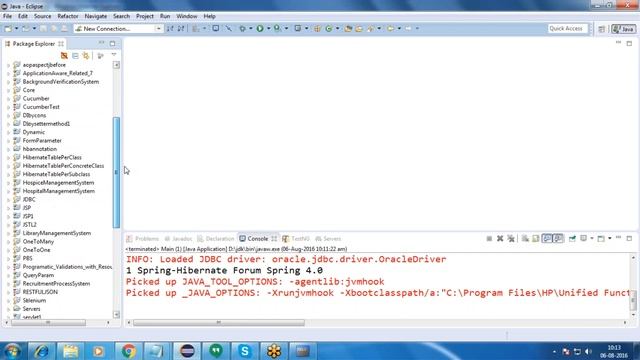This screenshot has height=360, width=640.
Task: Click the New Java Package icon
Action: pyautogui.click(x=317, y=29)
